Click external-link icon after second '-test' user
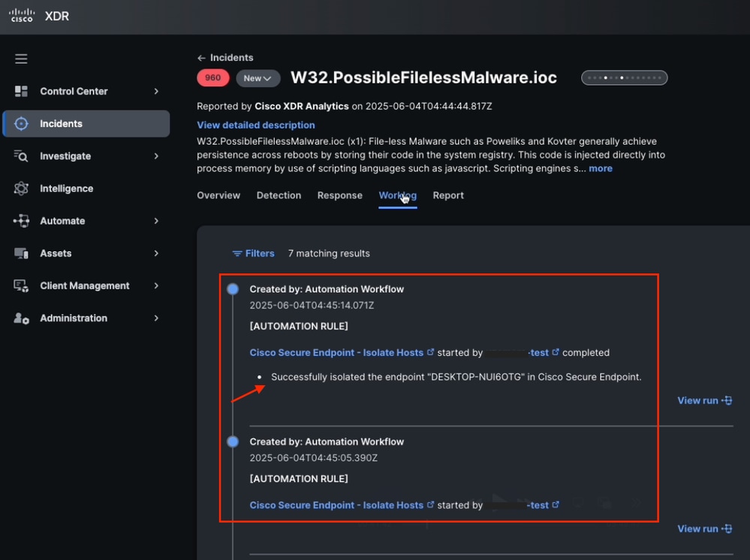Screen dimensions: 750x560 [556, 504]
